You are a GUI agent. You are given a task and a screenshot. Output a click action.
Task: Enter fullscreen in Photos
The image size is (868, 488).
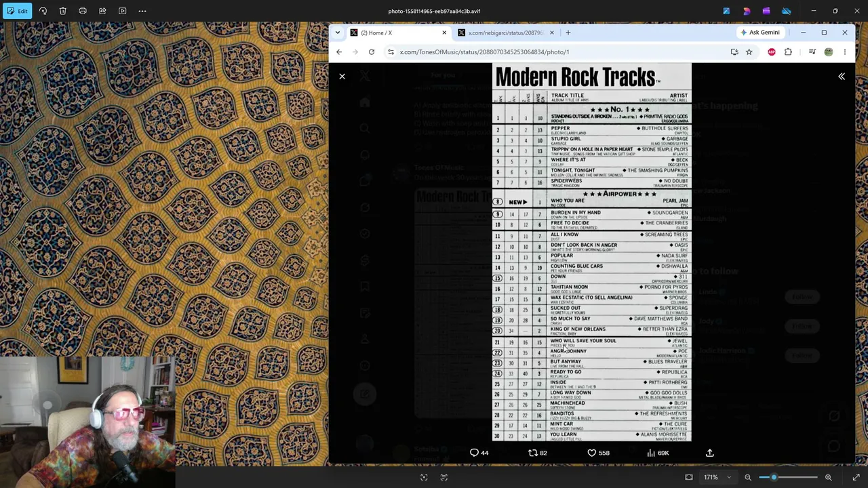click(856, 477)
